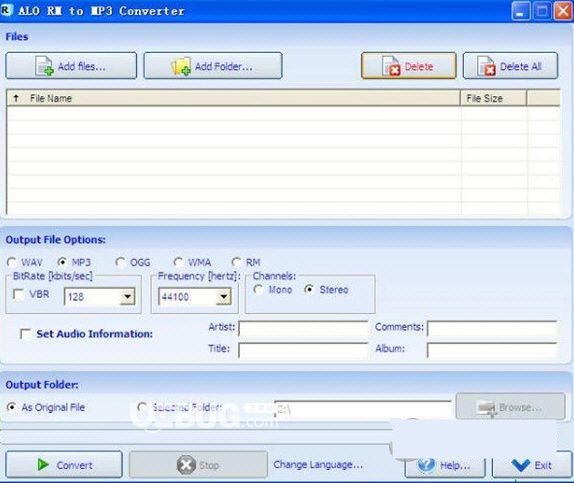
Task: Enable the VBR checkbox
Action: 18,294
